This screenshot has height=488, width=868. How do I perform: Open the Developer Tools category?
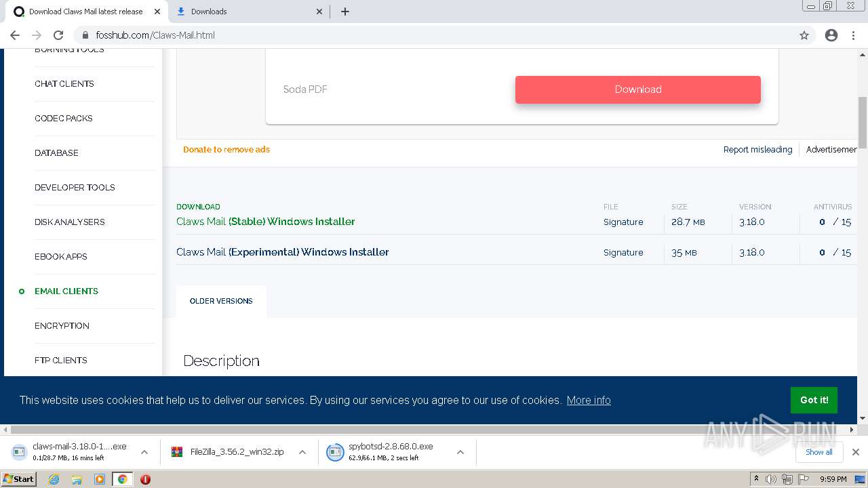click(75, 188)
